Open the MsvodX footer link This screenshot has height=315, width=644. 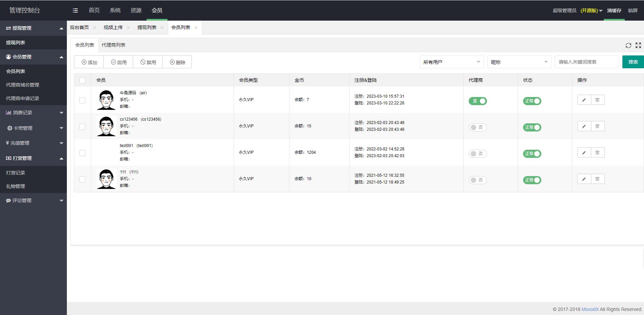[x=590, y=309]
